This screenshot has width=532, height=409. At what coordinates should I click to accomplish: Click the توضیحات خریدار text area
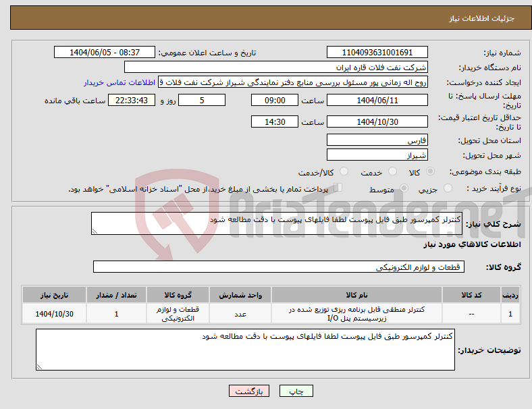(245, 350)
